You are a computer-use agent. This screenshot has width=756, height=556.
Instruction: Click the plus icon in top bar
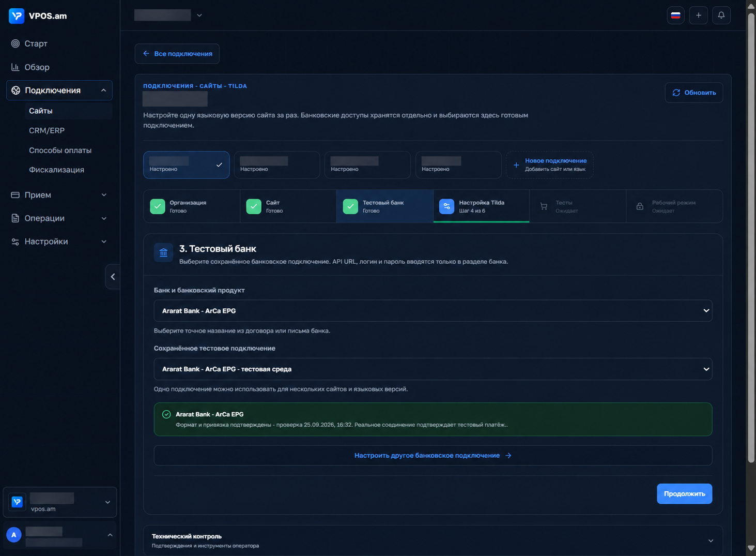(699, 16)
